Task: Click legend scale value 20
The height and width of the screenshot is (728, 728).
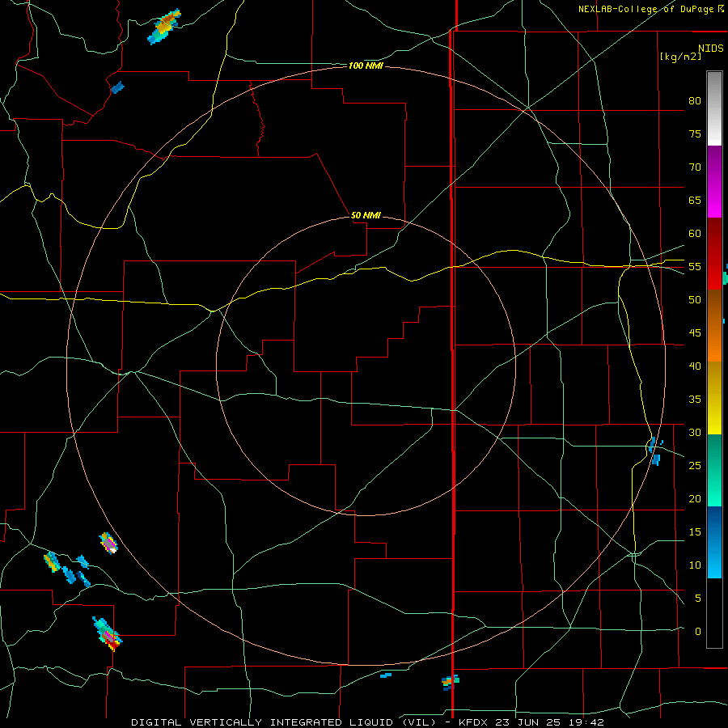Action: coord(695,498)
